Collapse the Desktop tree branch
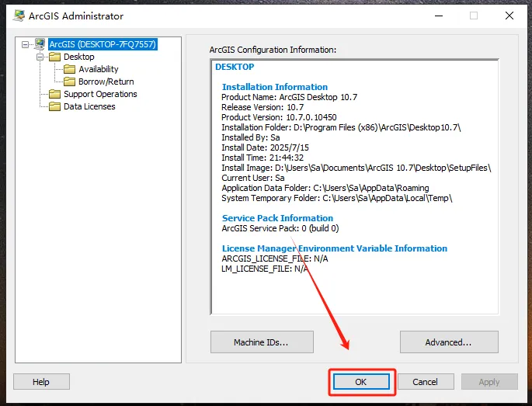Image resolution: width=532 pixels, height=406 pixels. click(x=40, y=57)
